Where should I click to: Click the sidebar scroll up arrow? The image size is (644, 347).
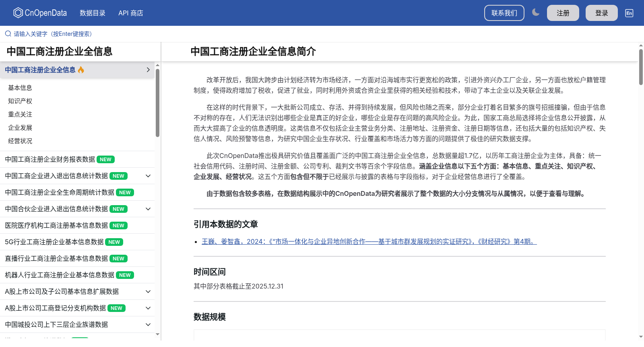pyautogui.click(x=157, y=65)
